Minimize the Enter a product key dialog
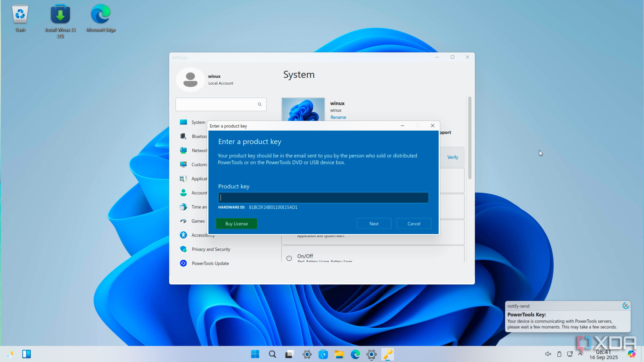644x362 pixels. [x=402, y=126]
